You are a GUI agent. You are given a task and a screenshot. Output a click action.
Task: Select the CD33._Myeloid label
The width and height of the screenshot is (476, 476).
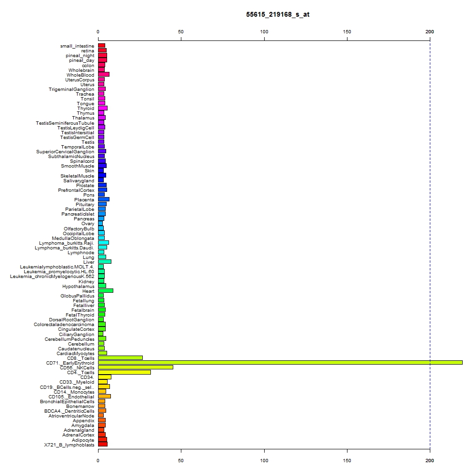[77, 382]
